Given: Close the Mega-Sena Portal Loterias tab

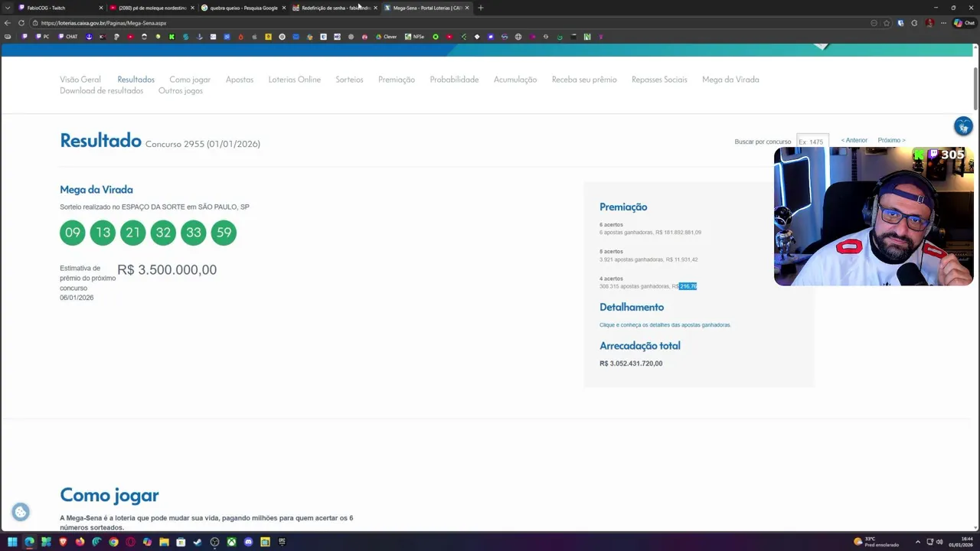Looking at the screenshot, I should coord(467,8).
